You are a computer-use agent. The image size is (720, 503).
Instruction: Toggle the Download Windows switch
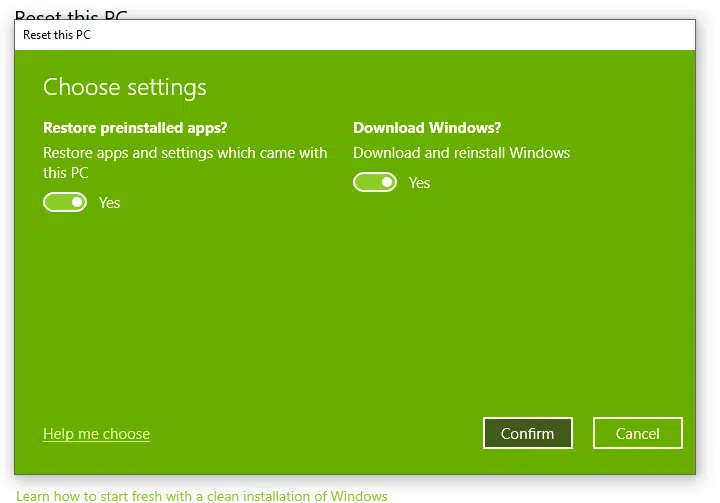tap(375, 182)
